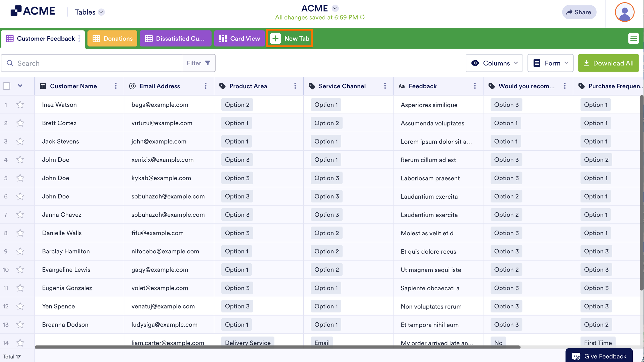This screenshot has height=362, width=644.
Task: Open Product Area column menu dots
Action: pyautogui.click(x=295, y=86)
